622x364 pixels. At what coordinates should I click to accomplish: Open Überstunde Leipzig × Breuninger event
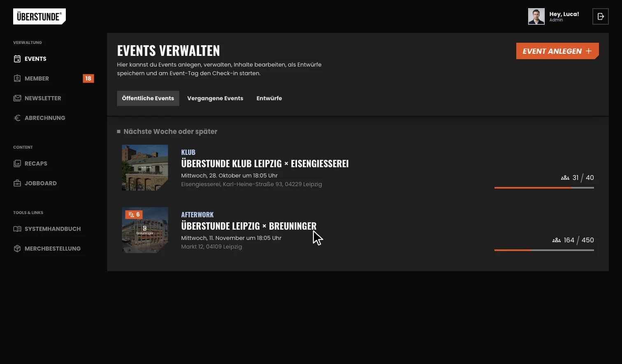pyautogui.click(x=249, y=226)
